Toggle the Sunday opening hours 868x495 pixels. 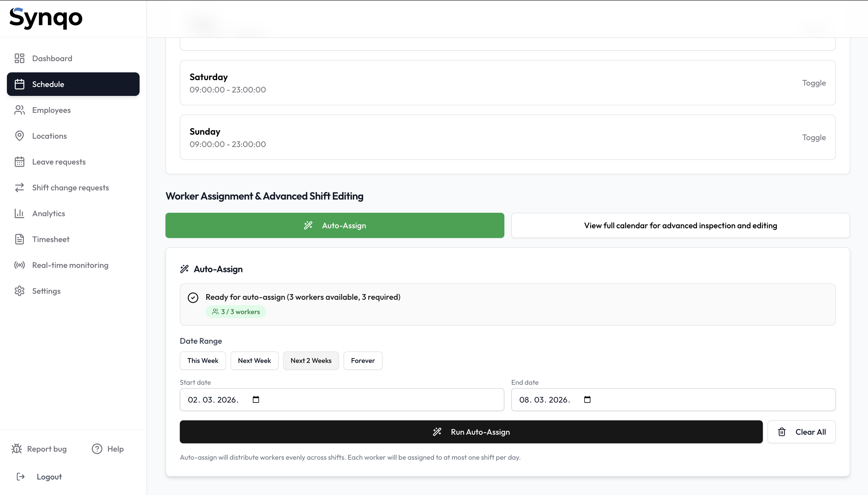point(813,137)
